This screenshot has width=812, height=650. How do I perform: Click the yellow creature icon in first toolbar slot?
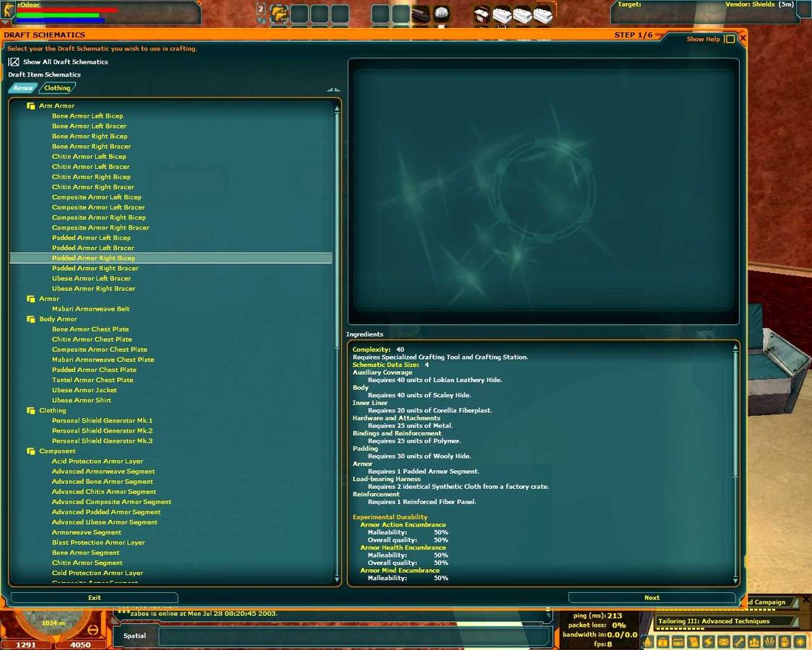click(279, 13)
